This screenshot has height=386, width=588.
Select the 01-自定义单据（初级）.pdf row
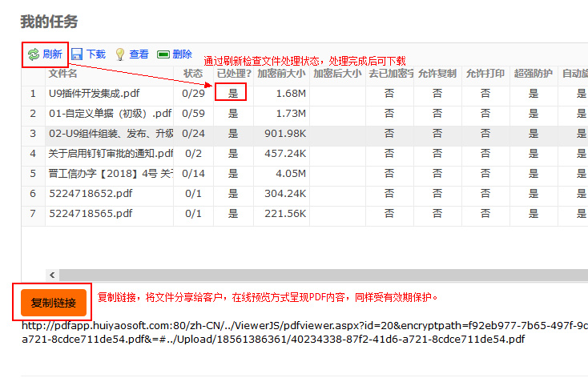point(110,114)
